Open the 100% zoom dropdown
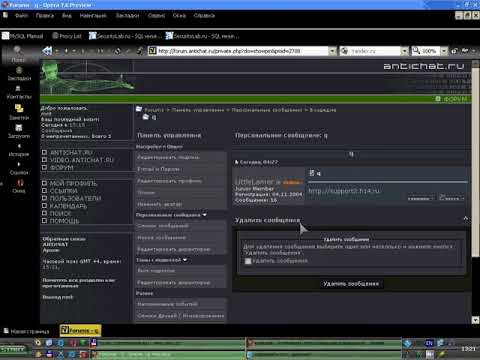480x360 pixels. click(x=444, y=51)
